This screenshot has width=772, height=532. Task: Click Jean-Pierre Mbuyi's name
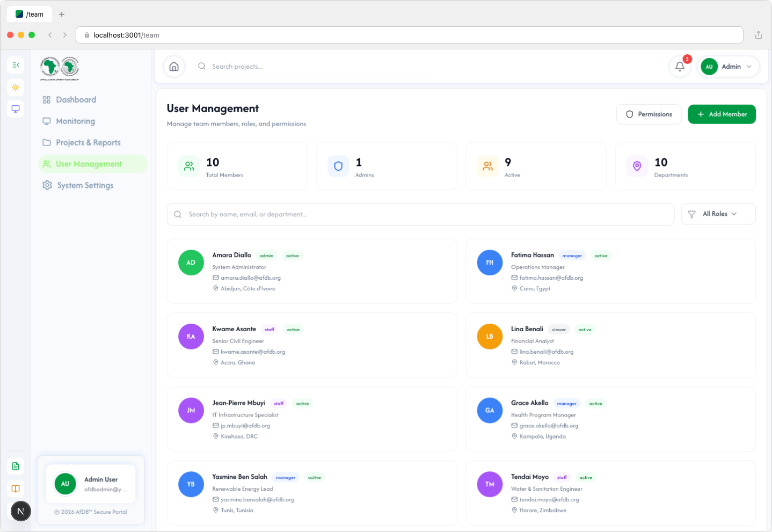click(239, 403)
